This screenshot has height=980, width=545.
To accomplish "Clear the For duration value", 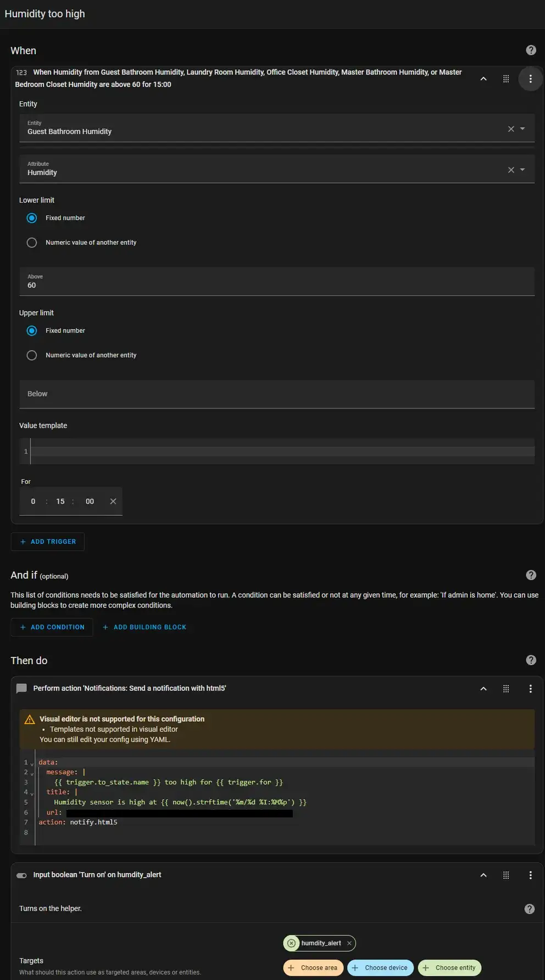I will 113,501.
